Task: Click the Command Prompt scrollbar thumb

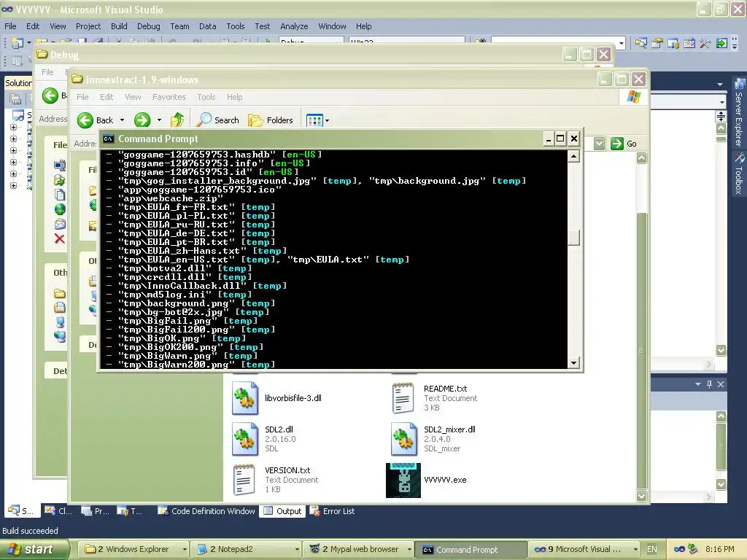Action: [x=573, y=237]
